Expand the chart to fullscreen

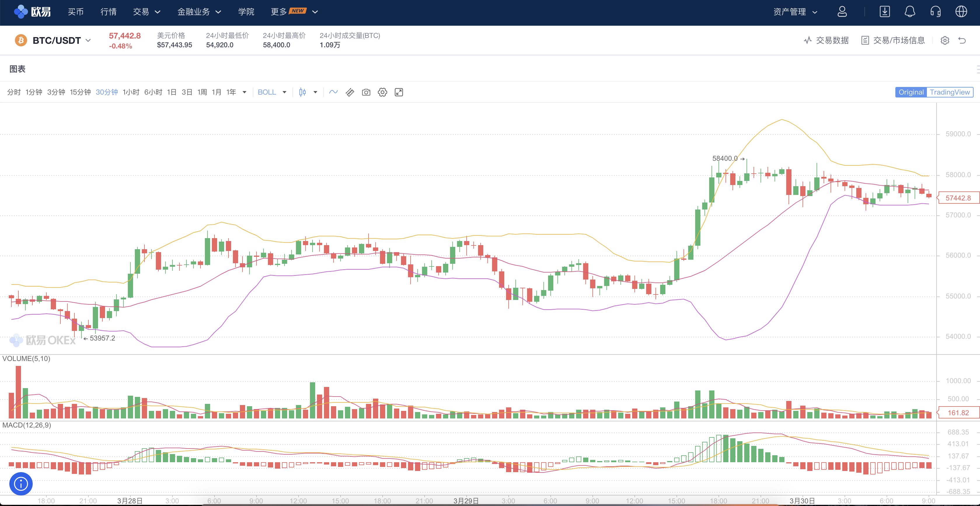[x=399, y=92]
